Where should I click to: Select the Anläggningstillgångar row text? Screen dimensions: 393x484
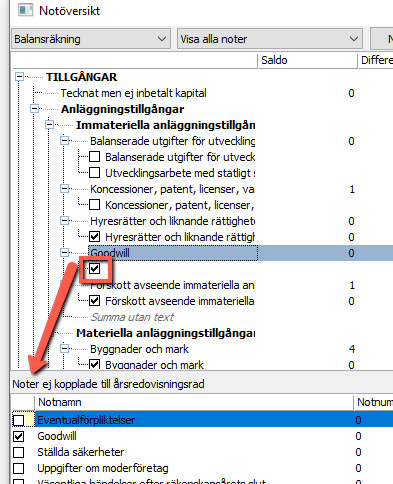(x=122, y=109)
